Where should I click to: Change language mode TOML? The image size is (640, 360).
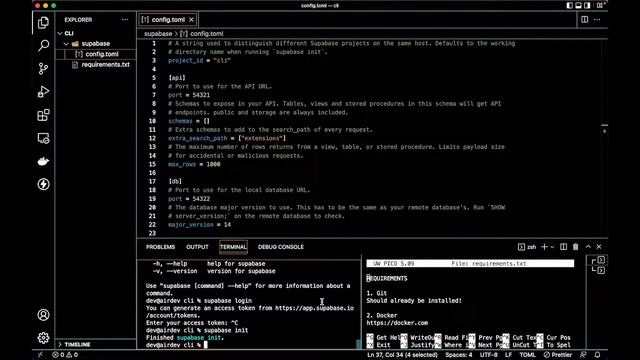coord(527,355)
